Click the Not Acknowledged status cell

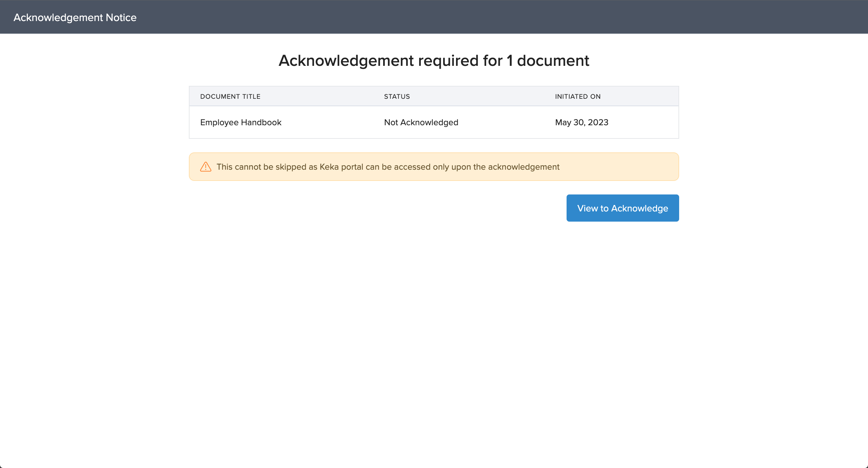(x=421, y=123)
